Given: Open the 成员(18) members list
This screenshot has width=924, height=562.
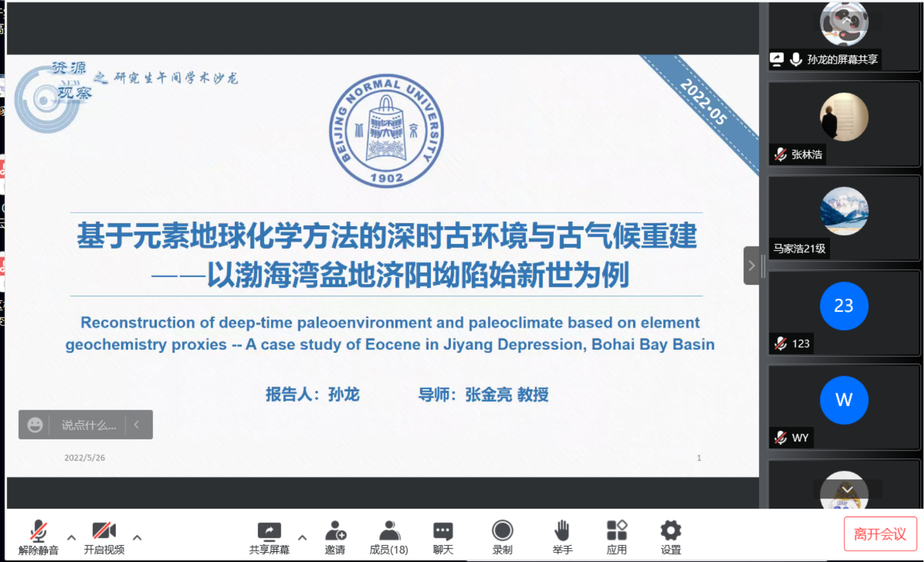Looking at the screenshot, I should coord(389,537).
